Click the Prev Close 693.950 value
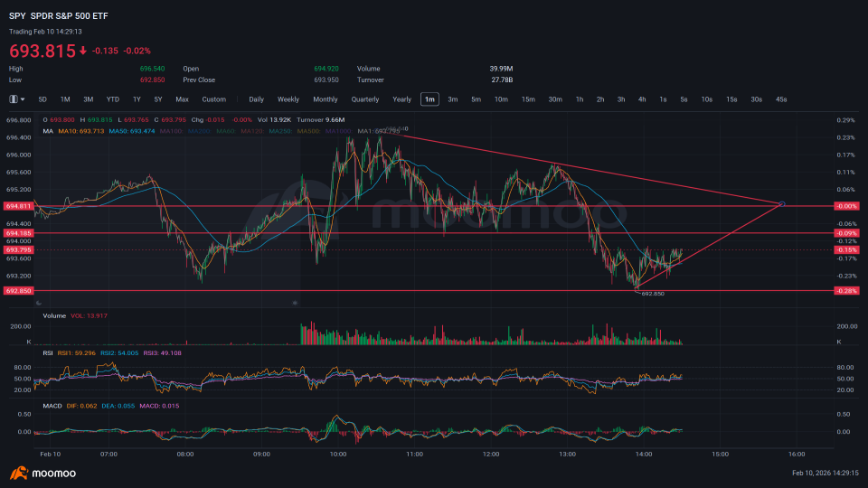Image resolution: width=868 pixels, height=488 pixels. point(326,80)
